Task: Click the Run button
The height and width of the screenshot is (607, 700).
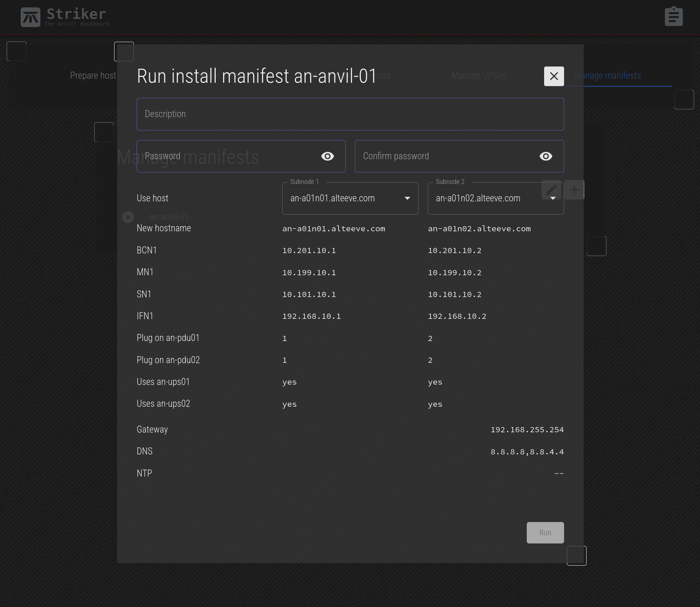Action: (x=545, y=533)
